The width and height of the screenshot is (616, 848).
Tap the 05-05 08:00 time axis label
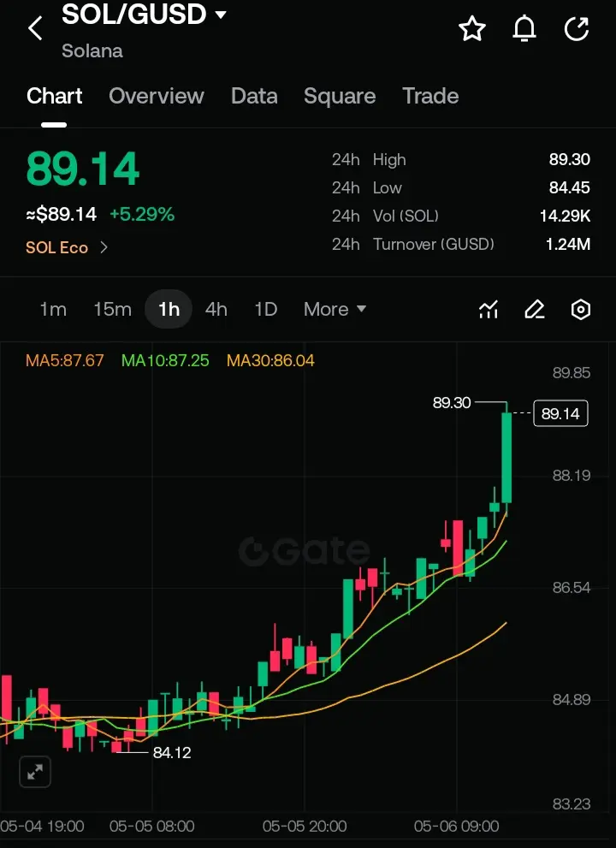pyautogui.click(x=152, y=827)
